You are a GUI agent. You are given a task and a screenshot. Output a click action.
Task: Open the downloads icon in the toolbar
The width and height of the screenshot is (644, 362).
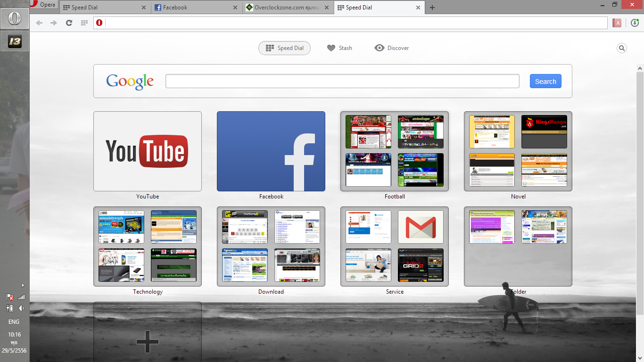(x=635, y=23)
